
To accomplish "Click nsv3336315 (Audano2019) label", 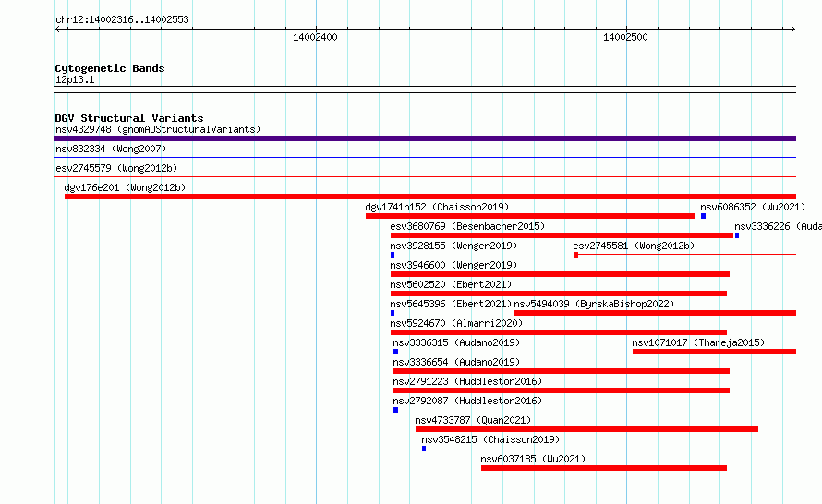I will (456, 342).
